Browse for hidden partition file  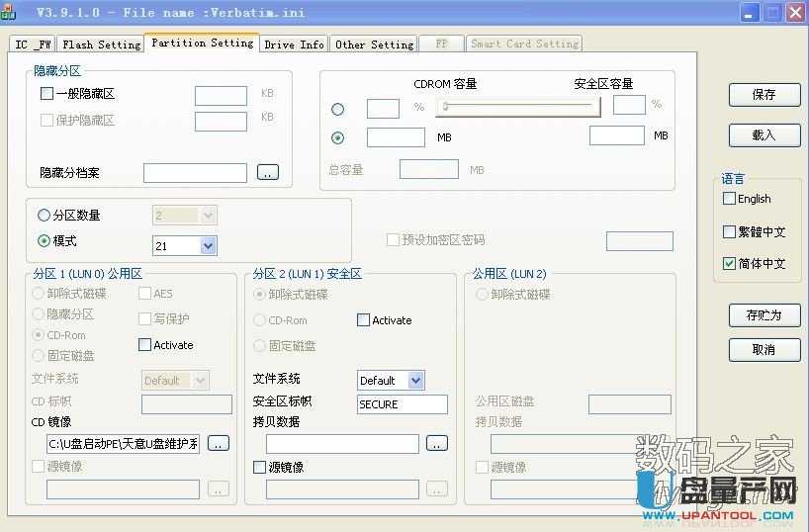(268, 172)
